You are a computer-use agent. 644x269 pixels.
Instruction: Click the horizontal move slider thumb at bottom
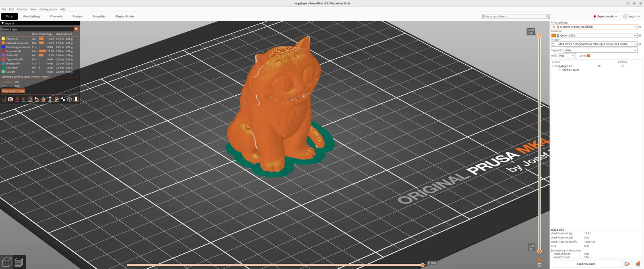click(422, 265)
